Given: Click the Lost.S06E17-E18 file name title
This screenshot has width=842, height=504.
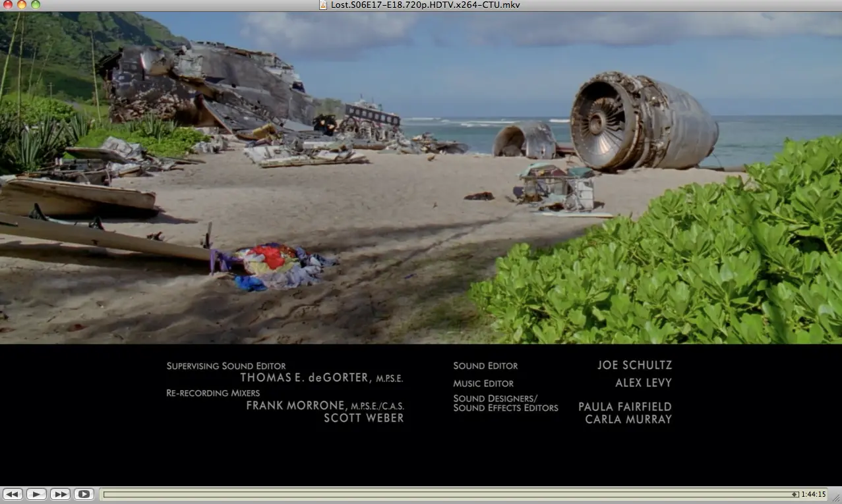Looking at the screenshot, I should click(425, 5).
